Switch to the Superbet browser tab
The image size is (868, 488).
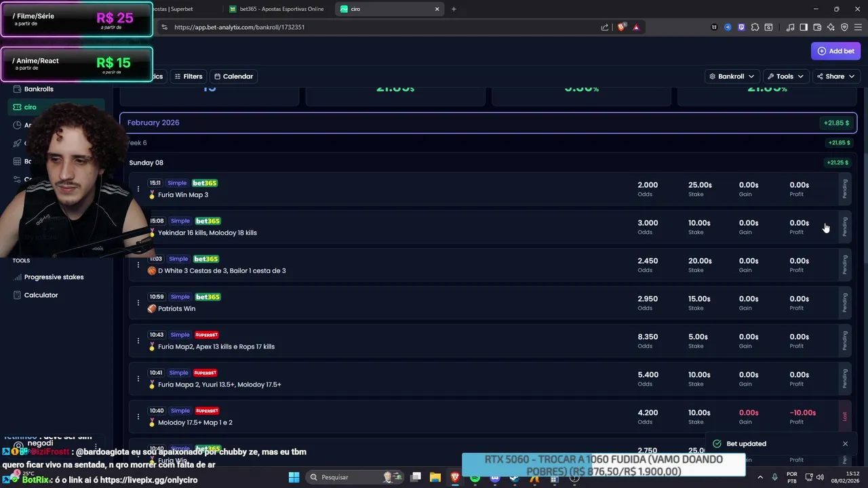[173, 9]
